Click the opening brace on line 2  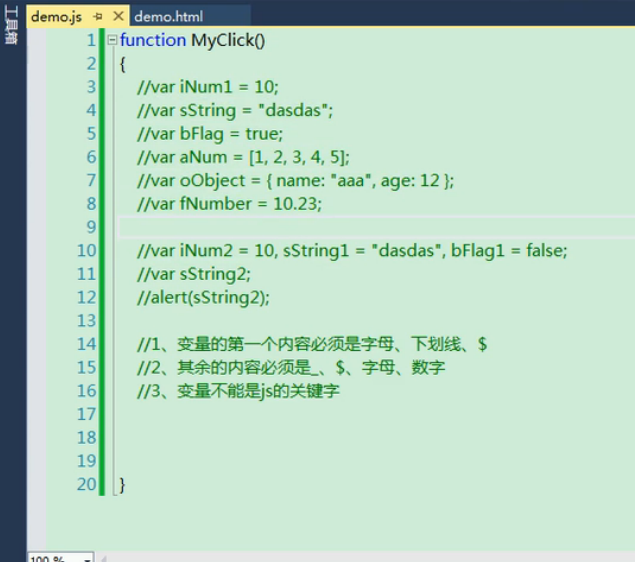122,64
